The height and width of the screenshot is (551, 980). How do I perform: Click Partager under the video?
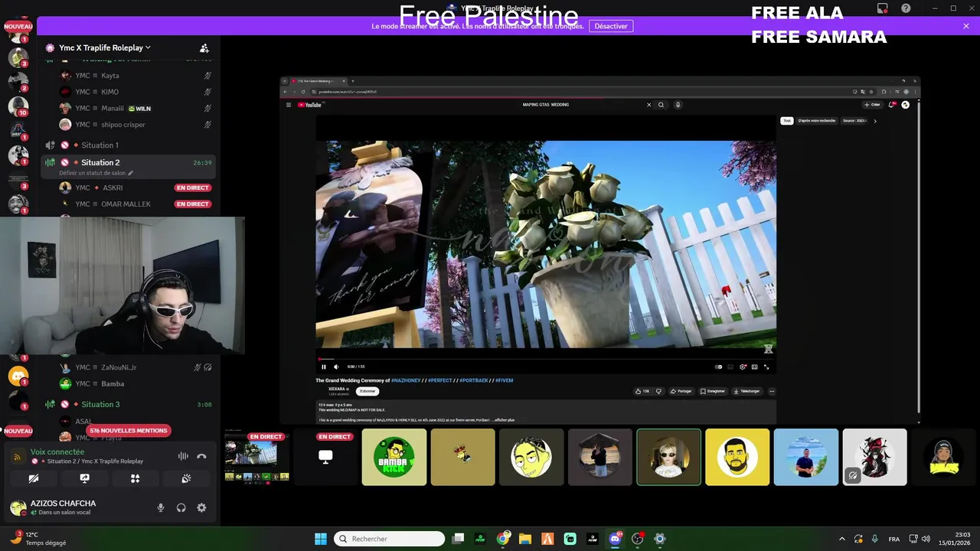click(681, 391)
